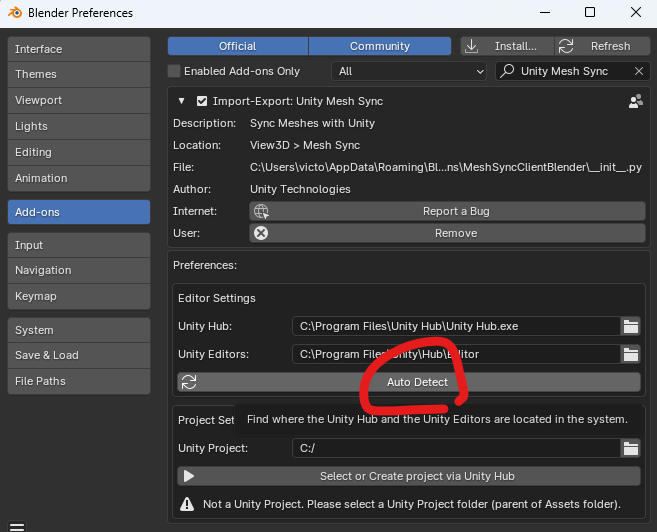Click the 'Not a Unity Project' warning message
Image resolution: width=657 pixels, height=532 pixels.
click(411, 504)
